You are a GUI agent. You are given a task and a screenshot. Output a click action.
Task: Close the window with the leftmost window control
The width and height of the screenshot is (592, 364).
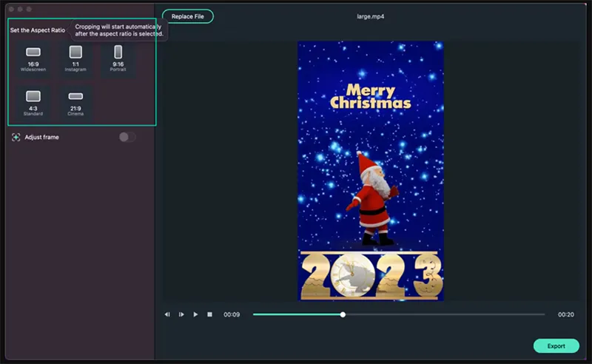pos(11,9)
